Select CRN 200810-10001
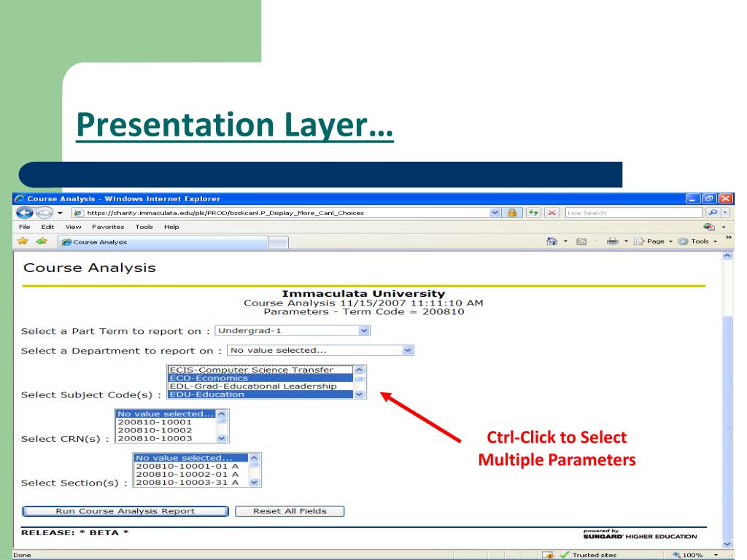This screenshot has width=747, height=560. (166, 422)
